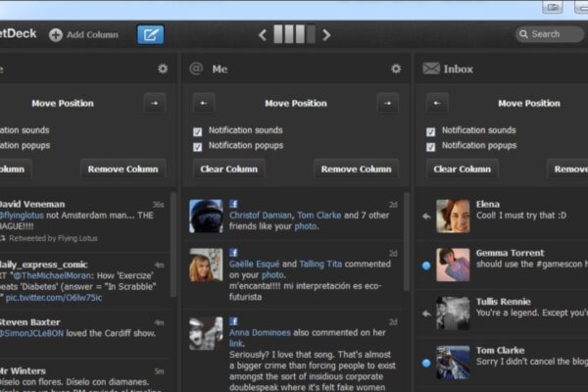Click the Gemma Torrent name in Inbox
The height and width of the screenshot is (392, 588).
pos(510,253)
